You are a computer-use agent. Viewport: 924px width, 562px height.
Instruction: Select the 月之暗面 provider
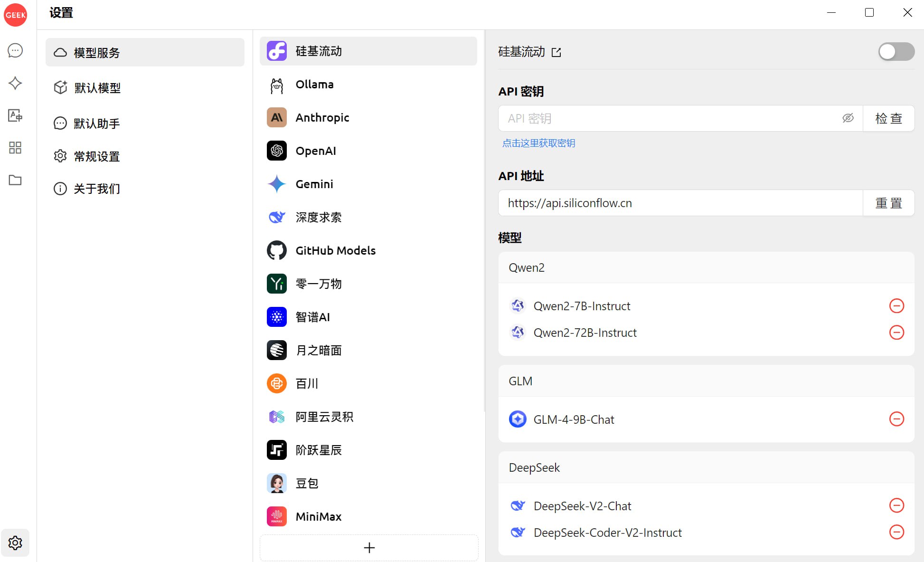point(368,351)
